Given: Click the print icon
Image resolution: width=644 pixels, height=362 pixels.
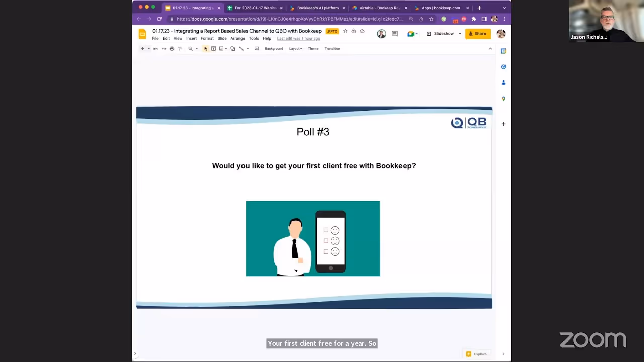Looking at the screenshot, I should (x=172, y=49).
